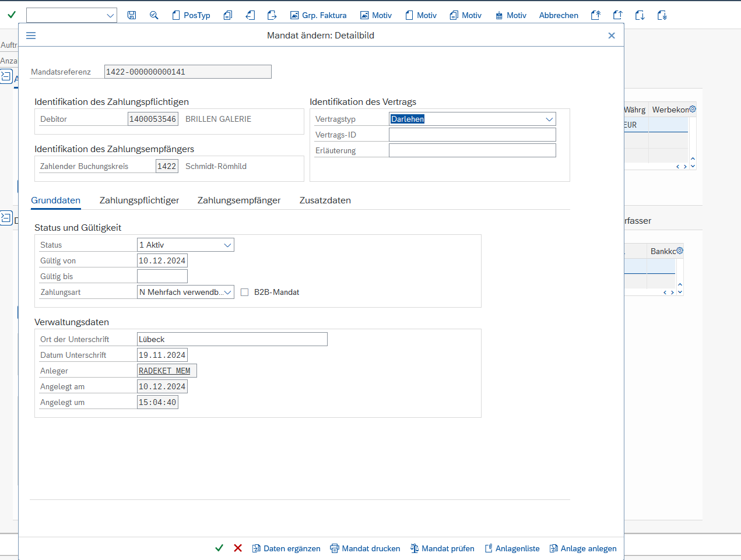Click the scroll-down arrow of the Bankkc table
Viewport: 741px width, 560px height.
680,292
